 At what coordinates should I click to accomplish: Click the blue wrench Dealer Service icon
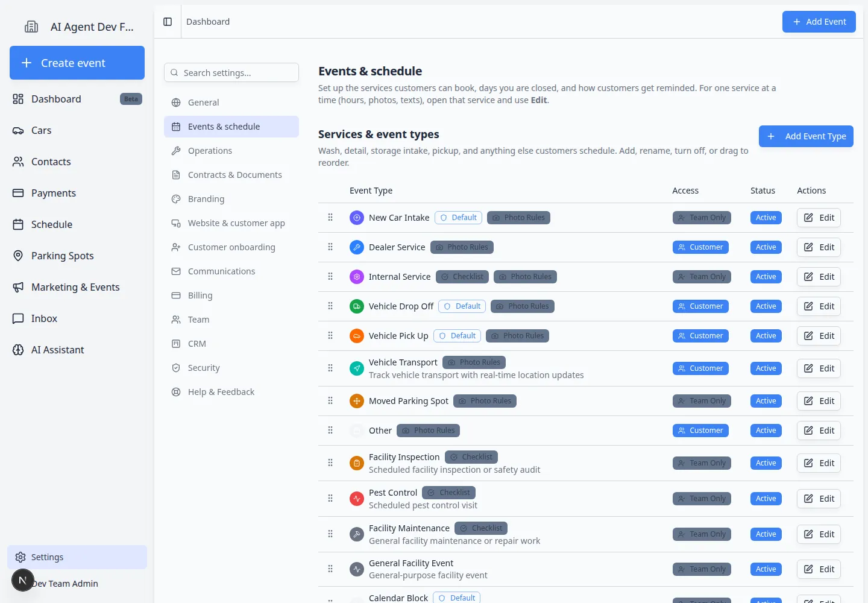click(357, 247)
